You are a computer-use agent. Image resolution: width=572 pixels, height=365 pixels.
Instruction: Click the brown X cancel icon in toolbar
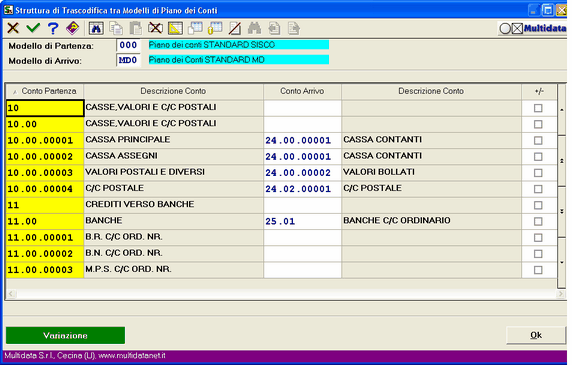[x=13, y=28]
